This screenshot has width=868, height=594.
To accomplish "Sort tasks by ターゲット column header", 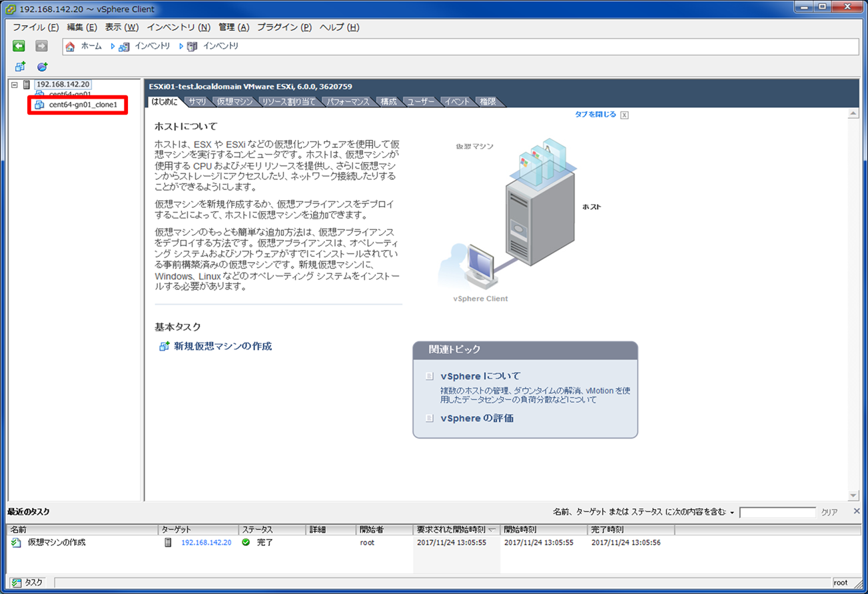I will point(199,530).
